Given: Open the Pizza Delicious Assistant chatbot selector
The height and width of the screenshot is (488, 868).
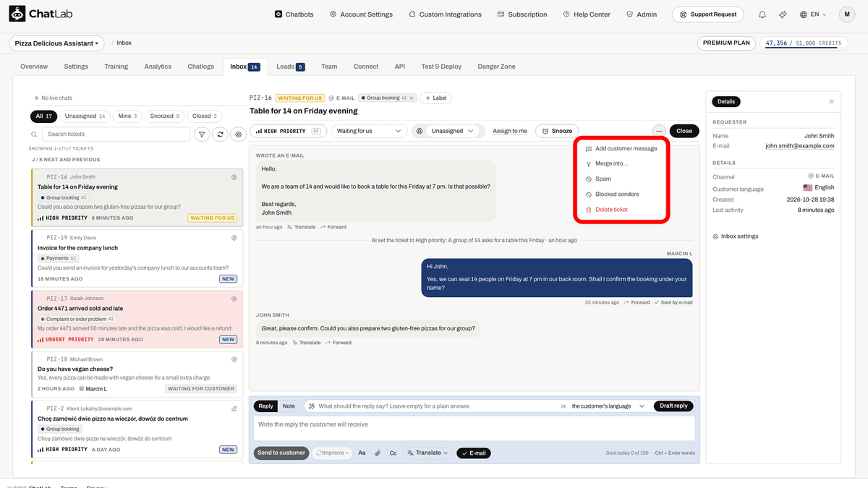Looking at the screenshot, I should click(x=57, y=43).
